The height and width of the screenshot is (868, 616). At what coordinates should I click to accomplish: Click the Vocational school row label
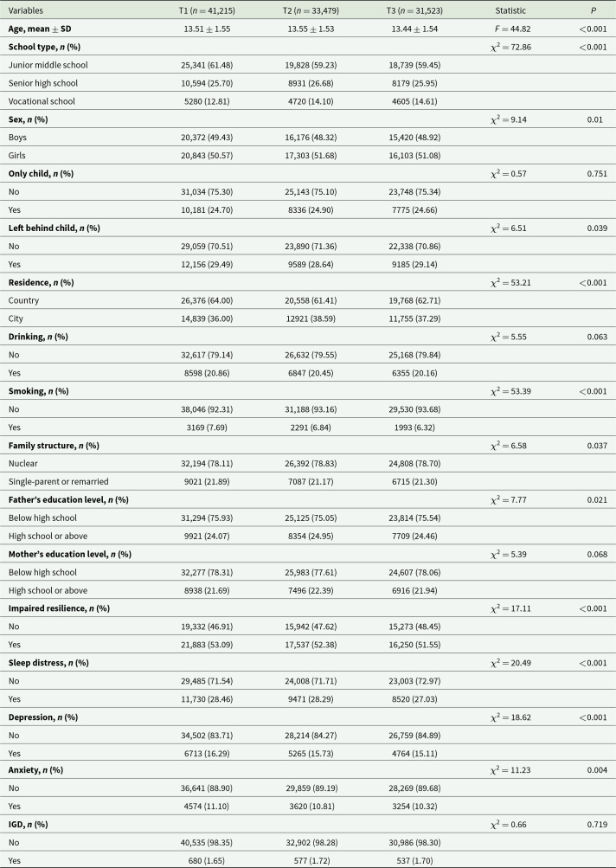click(42, 101)
